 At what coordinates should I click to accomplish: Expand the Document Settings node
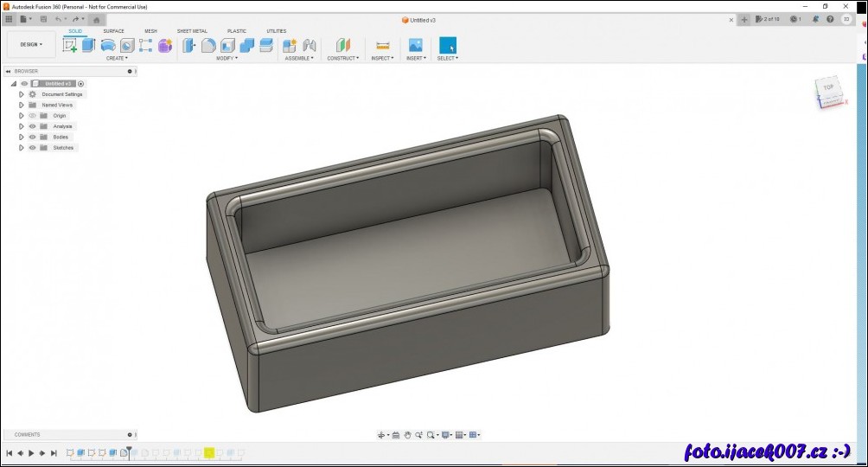click(x=22, y=94)
